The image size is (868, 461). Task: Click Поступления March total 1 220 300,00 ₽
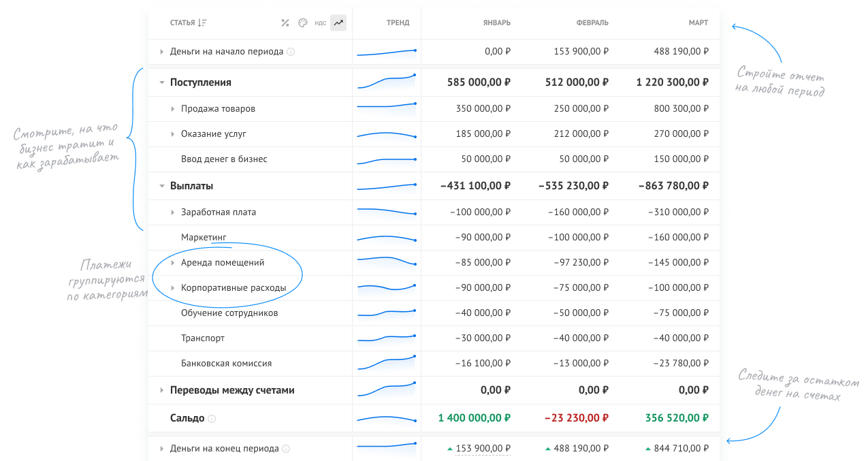(x=673, y=82)
